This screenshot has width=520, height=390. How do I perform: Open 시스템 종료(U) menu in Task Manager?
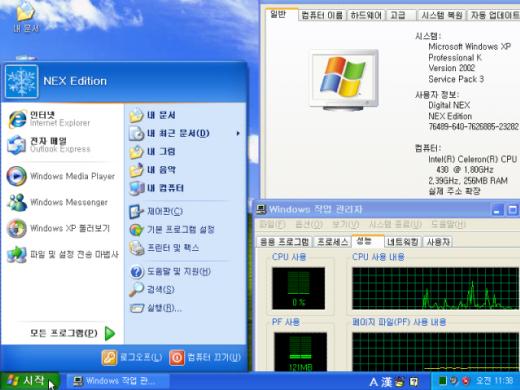[395, 224]
